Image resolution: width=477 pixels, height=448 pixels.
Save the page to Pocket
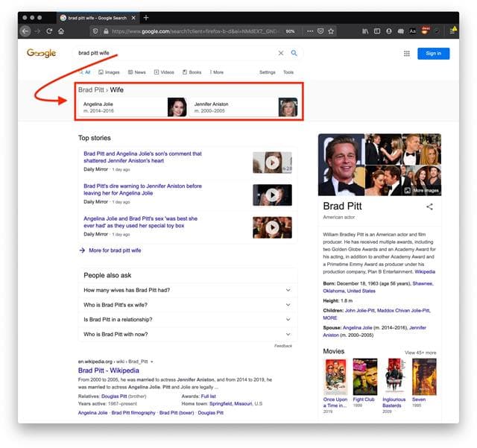(320, 31)
